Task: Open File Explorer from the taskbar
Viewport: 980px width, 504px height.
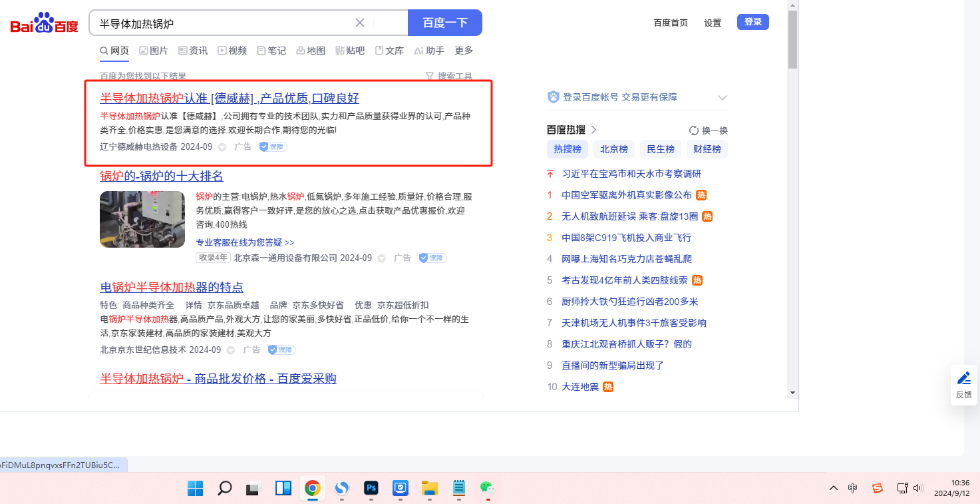Action: tap(430, 489)
